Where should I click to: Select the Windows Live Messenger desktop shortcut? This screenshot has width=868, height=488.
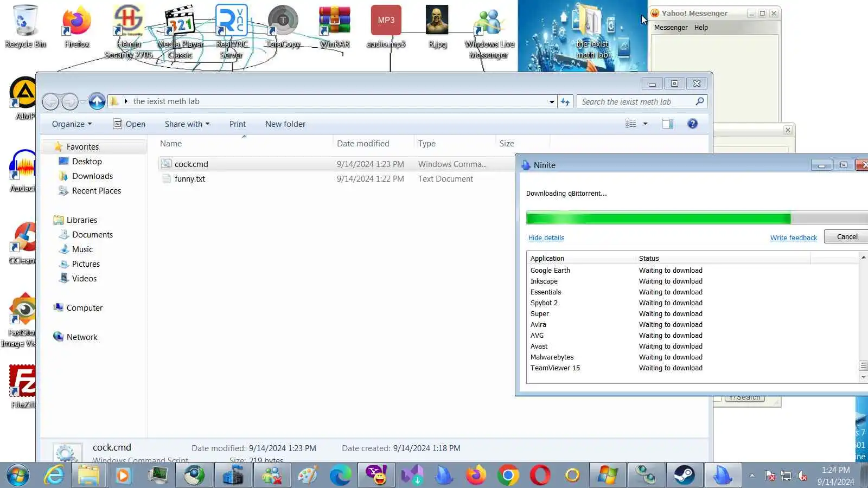click(489, 31)
